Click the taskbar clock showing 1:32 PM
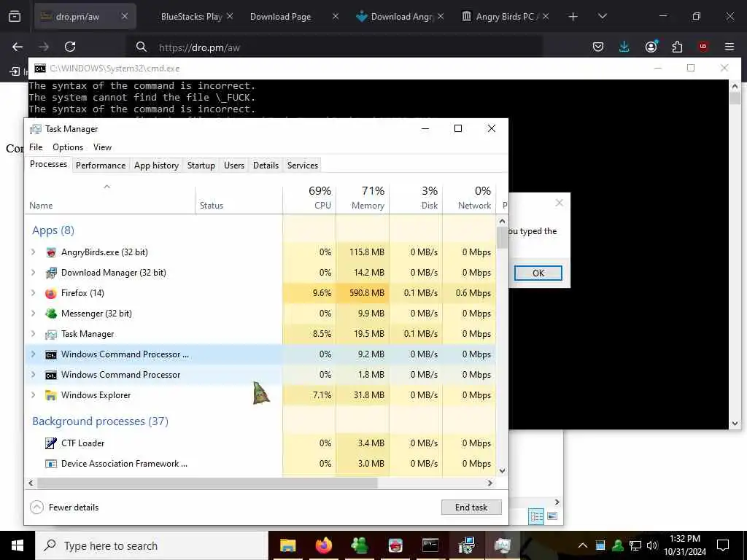The width and height of the screenshot is (747, 560). [684, 545]
